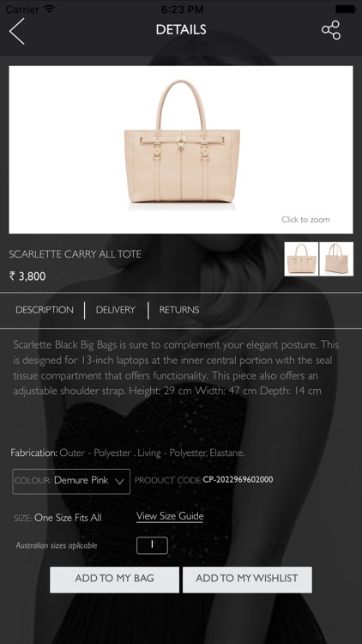This screenshot has width=362, height=644.
Task: Open the View Size Guide link
Action: [x=170, y=516]
